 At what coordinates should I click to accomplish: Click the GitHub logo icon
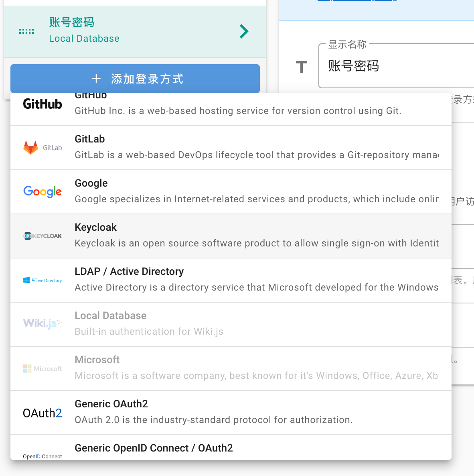point(43,104)
